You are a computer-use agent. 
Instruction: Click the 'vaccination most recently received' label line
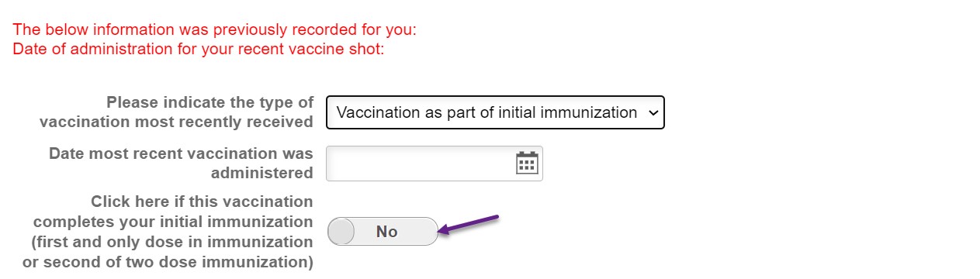tap(176, 122)
